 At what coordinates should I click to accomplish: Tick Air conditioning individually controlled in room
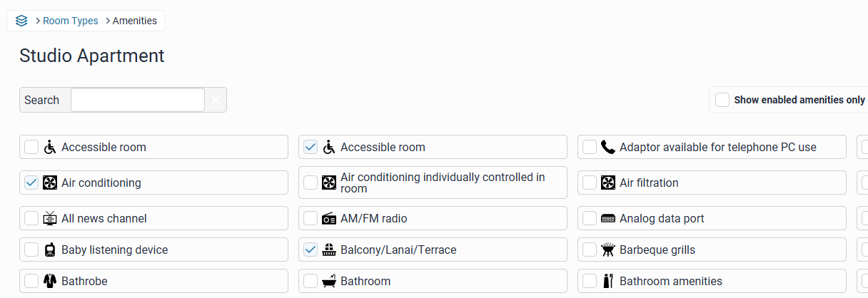tap(311, 183)
